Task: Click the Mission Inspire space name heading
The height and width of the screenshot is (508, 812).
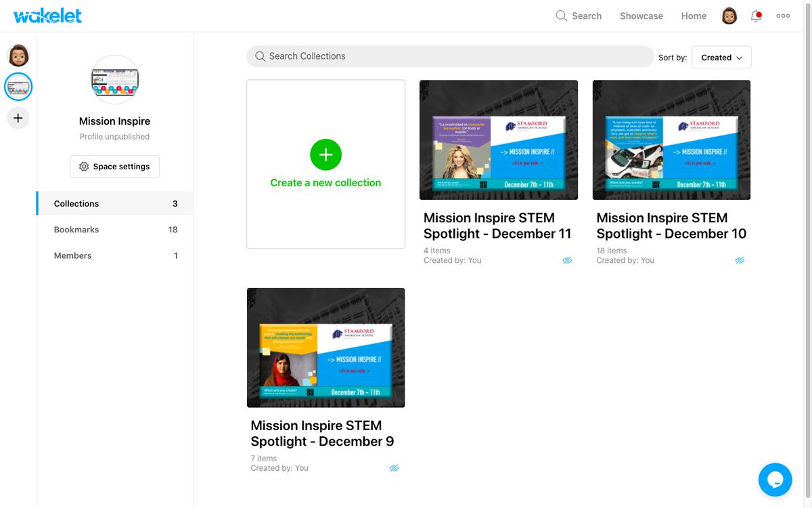Action: [x=115, y=121]
